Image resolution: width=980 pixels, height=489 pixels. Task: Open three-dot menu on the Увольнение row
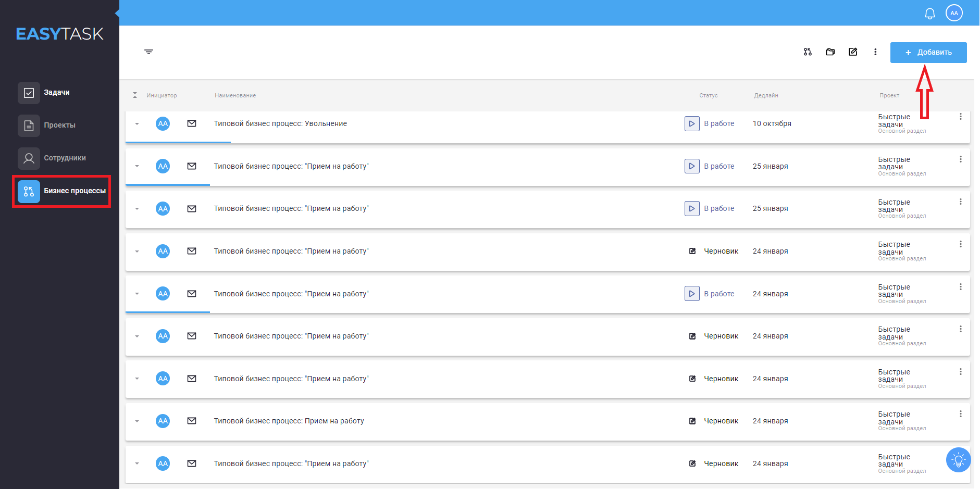(x=961, y=117)
